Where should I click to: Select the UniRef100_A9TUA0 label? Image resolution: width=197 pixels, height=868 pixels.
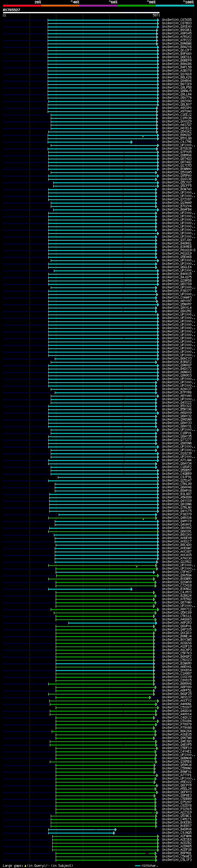tap(177, 111)
